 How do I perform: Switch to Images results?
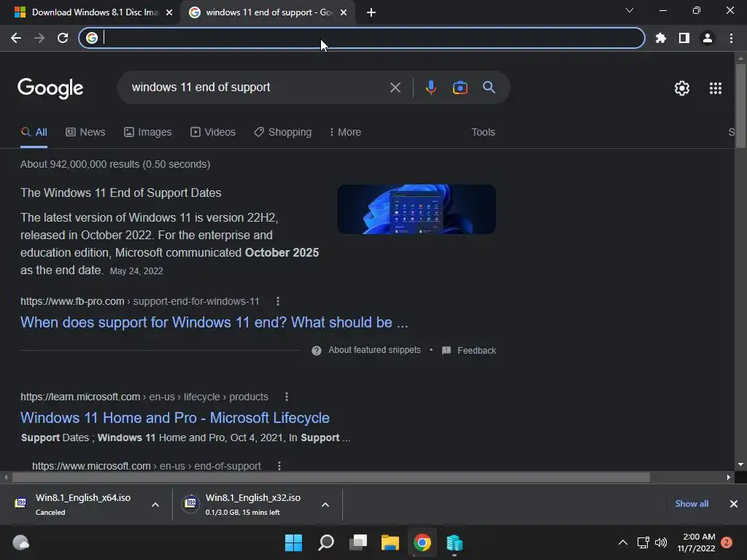click(147, 133)
